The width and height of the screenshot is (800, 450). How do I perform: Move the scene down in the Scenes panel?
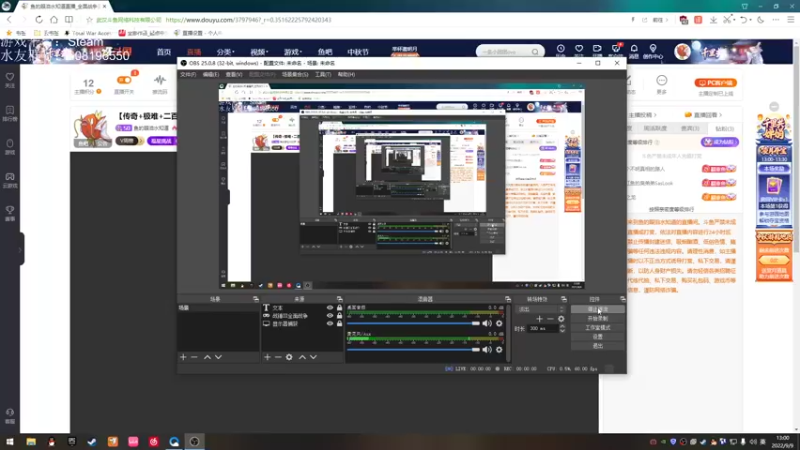click(218, 357)
